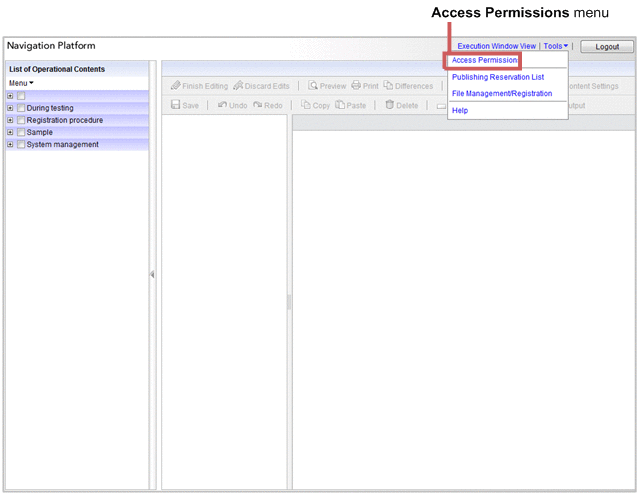Click the Print printer icon

tap(356, 85)
